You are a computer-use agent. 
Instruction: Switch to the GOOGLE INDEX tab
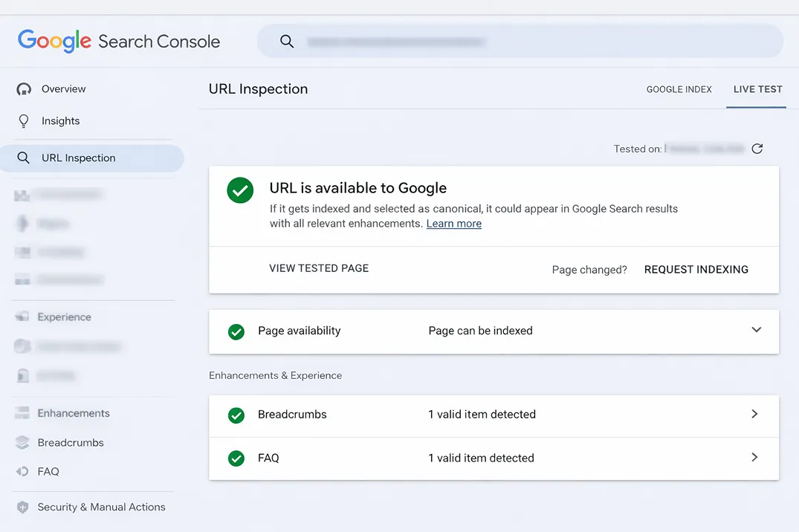679,89
